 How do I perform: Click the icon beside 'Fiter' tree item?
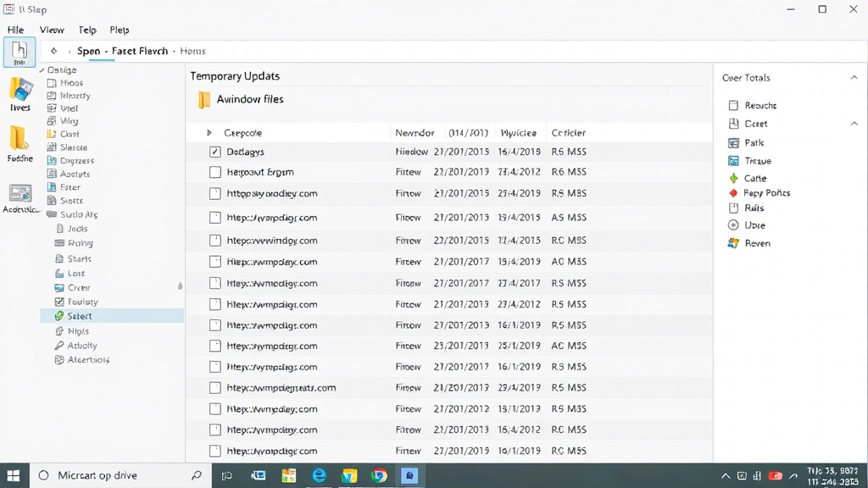coord(52,187)
